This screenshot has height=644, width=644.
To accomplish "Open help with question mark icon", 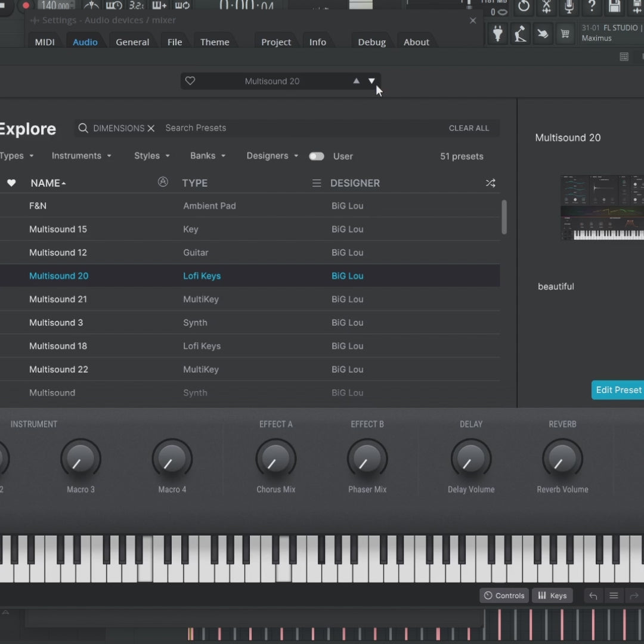I will pyautogui.click(x=592, y=7).
